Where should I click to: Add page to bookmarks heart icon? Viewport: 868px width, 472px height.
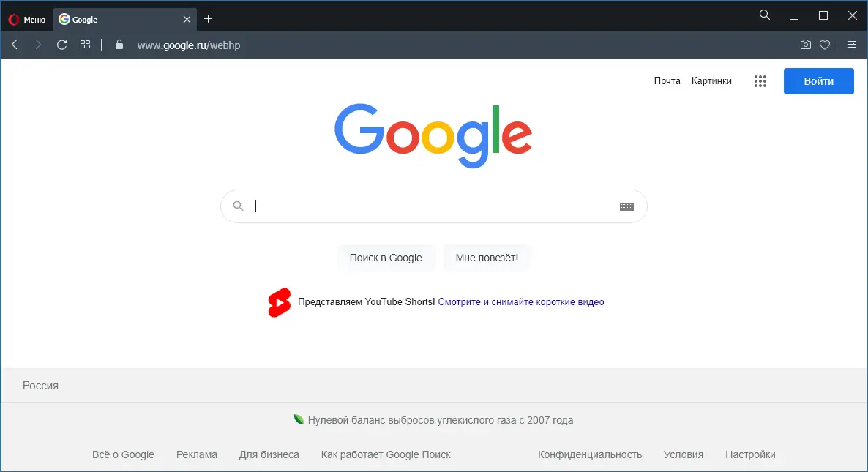pyautogui.click(x=825, y=45)
